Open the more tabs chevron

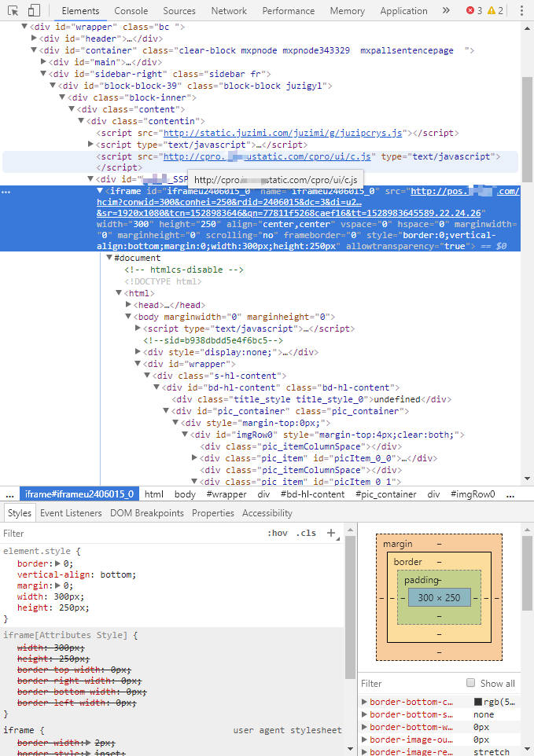coord(446,11)
